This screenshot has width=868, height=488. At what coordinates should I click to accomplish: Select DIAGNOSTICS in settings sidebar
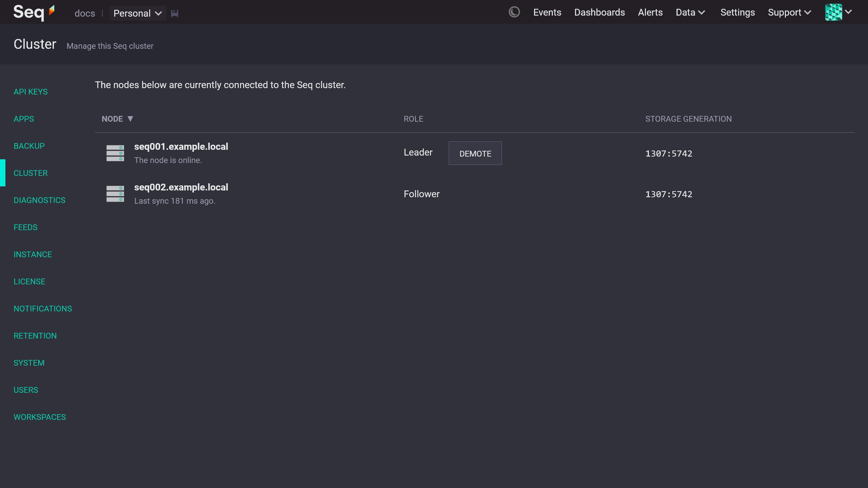pos(39,200)
